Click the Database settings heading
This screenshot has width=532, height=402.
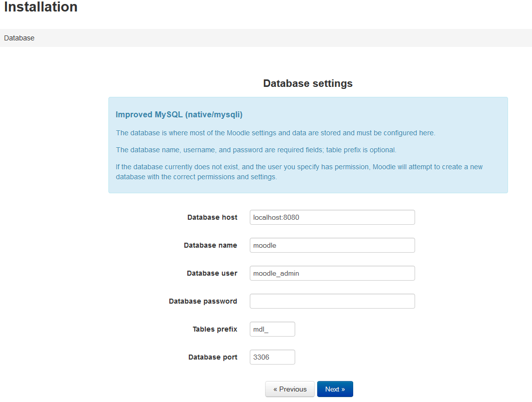(308, 83)
